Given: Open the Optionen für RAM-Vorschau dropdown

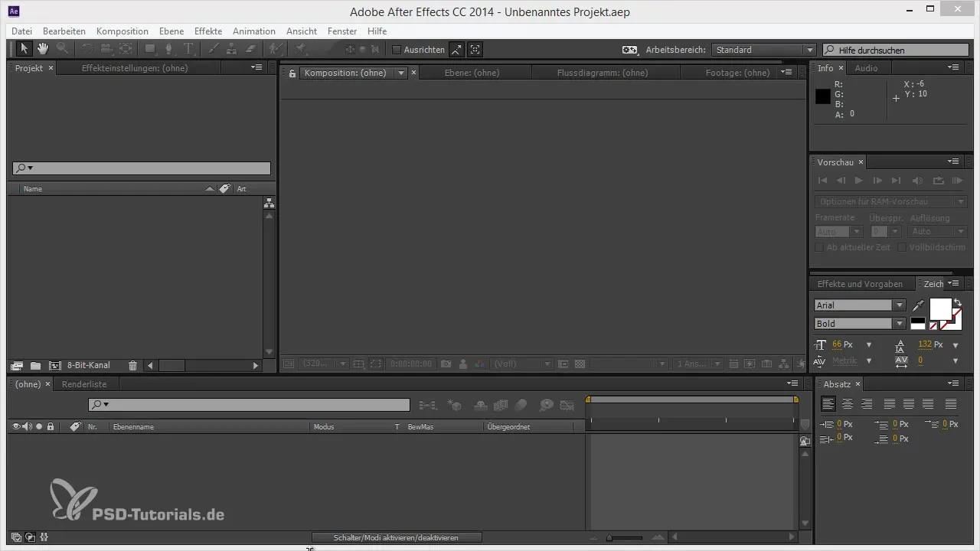Looking at the screenshot, I should 891,201.
